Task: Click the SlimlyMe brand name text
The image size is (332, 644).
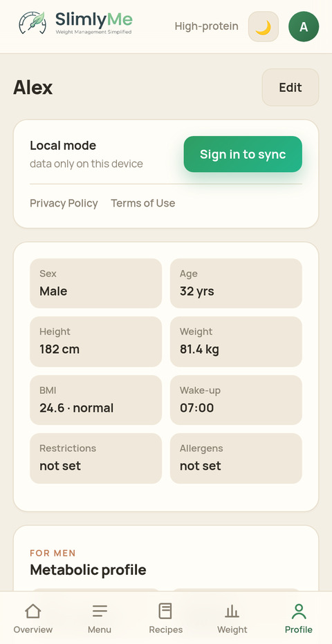Action: coord(94,19)
